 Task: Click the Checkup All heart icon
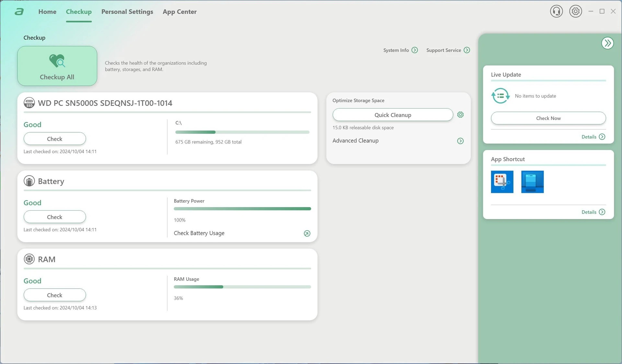57,61
